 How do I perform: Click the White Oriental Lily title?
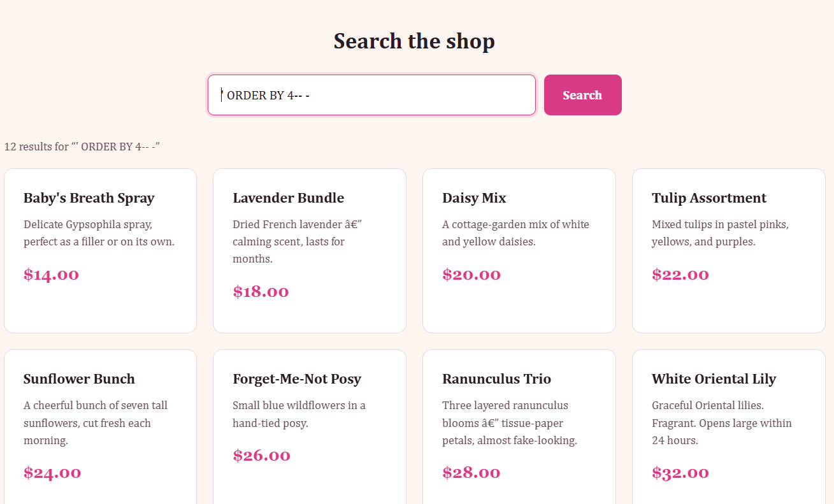coord(714,379)
